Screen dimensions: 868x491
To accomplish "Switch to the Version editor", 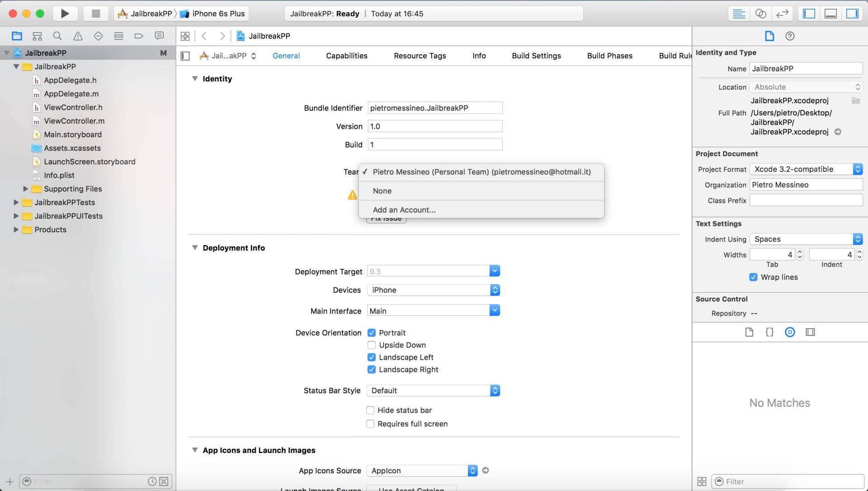I will [782, 14].
